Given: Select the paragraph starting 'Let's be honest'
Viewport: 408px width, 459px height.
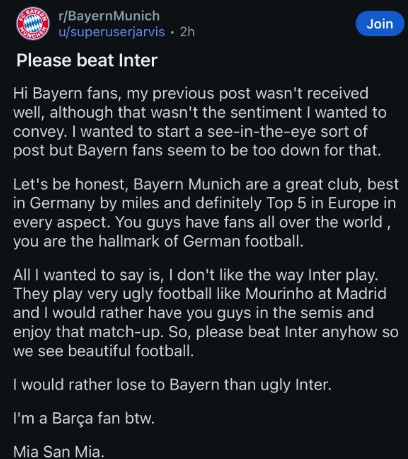Looking at the screenshot, I should click(x=206, y=213).
